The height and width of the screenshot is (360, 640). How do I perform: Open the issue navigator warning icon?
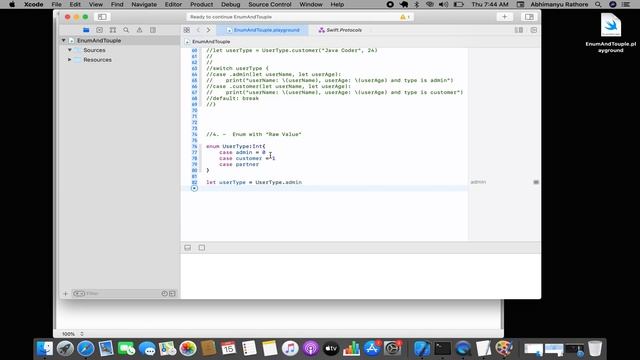(x=140, y=30)
